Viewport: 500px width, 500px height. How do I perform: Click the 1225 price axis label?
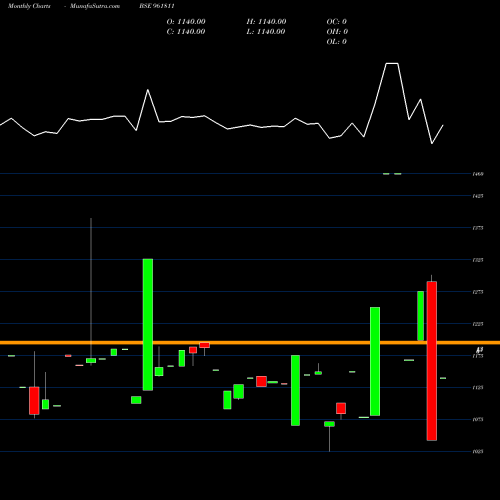click(478, 324)
